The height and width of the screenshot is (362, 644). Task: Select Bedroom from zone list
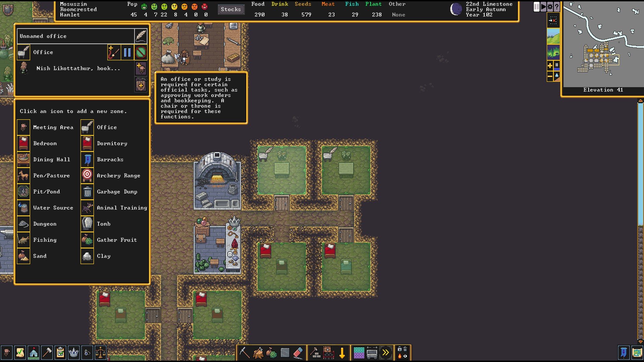45,143
